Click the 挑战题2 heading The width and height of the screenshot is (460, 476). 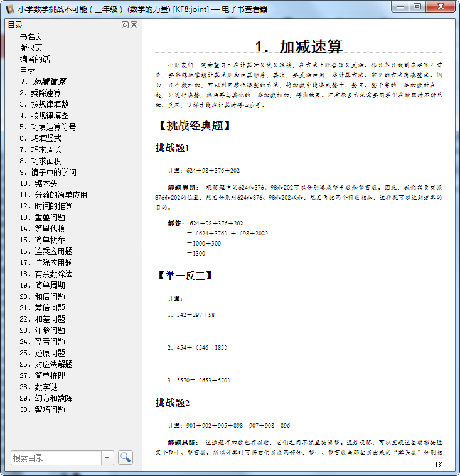pyautogui.click(x=173, y=403)
